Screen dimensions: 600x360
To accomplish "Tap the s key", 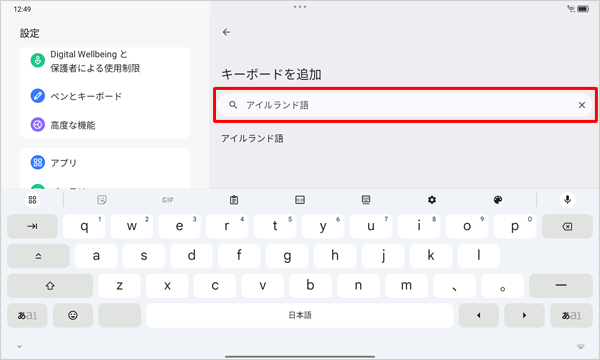I will point(144,256).
